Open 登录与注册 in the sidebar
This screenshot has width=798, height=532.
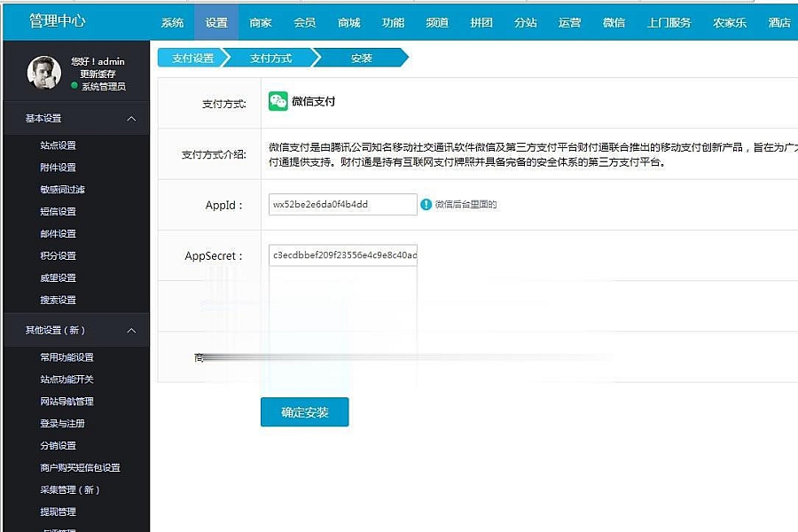tap(63, 423)
